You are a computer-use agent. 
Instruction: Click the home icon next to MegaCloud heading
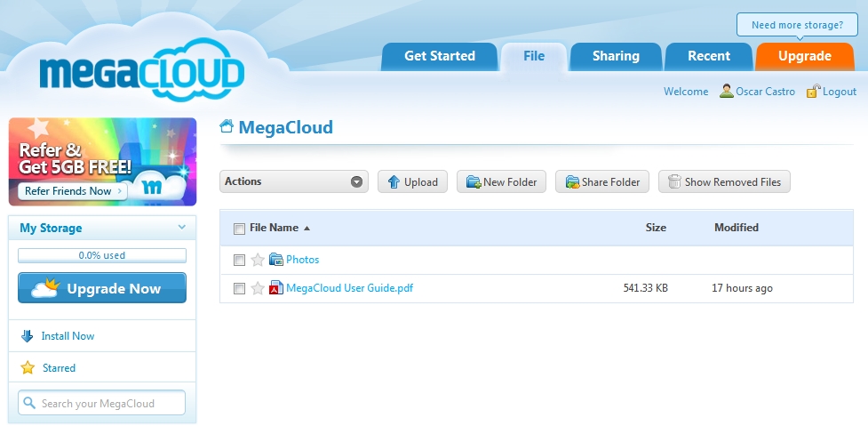click(227, 127)
